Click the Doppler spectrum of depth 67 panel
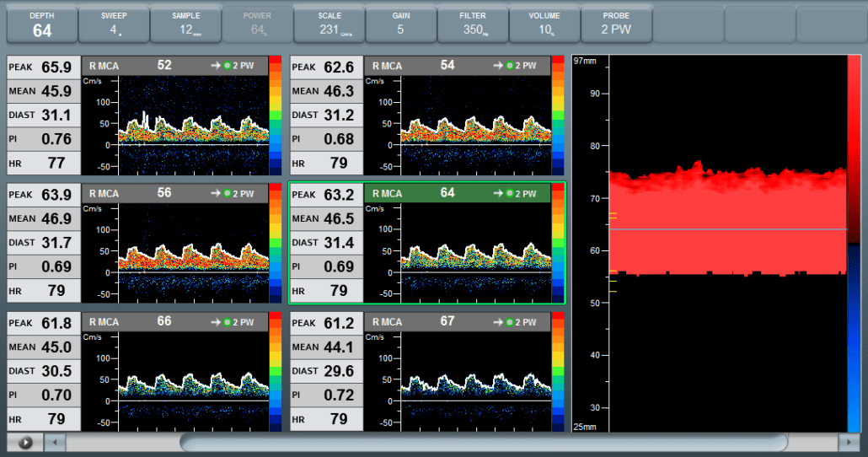The width and height of the screenshot is (868, 457). click(x=476, y=382)
